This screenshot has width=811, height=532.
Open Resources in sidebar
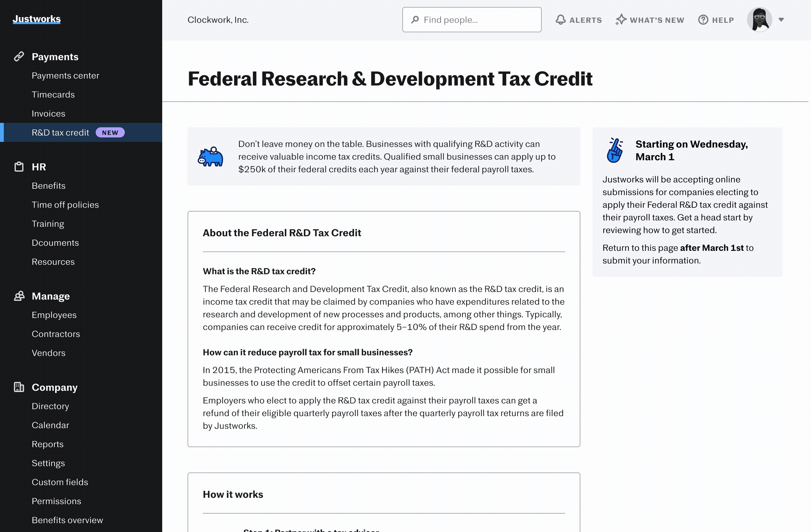[53, 262]
